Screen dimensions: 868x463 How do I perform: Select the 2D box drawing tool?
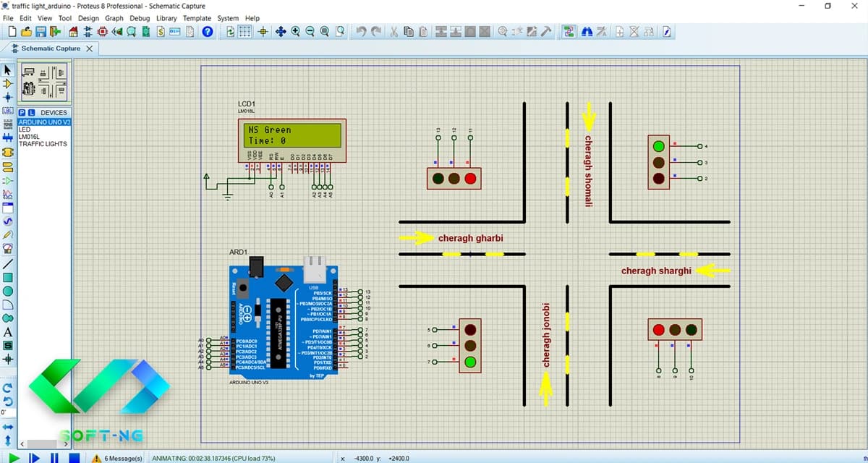(x=8, y=277)
